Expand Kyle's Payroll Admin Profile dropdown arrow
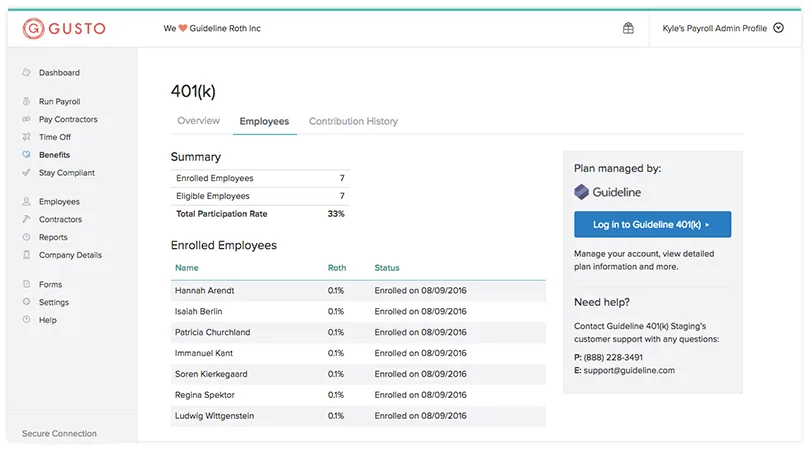This screenshot has height=450, width=810. click(778, 28)
